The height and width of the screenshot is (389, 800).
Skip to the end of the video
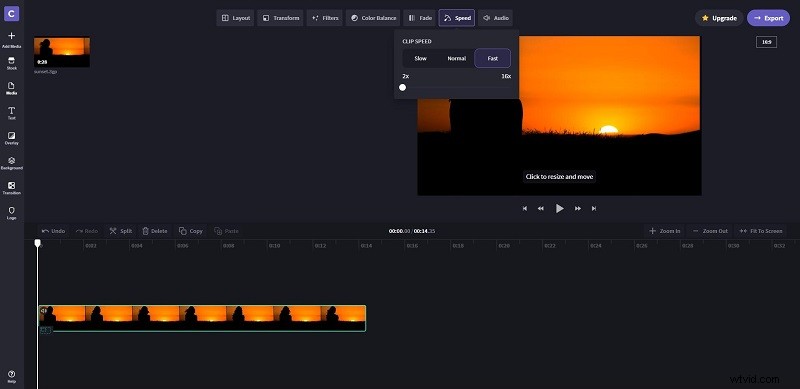coord(594,208)
